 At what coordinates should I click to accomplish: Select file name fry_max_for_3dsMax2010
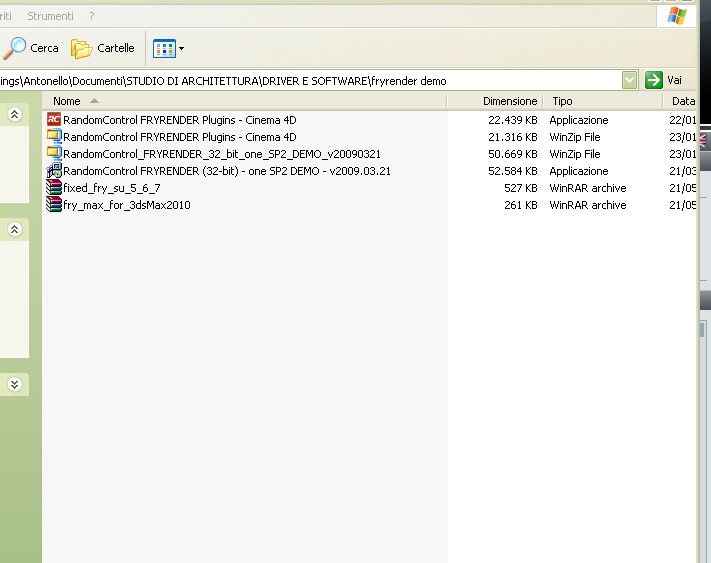tap(127, 205)
